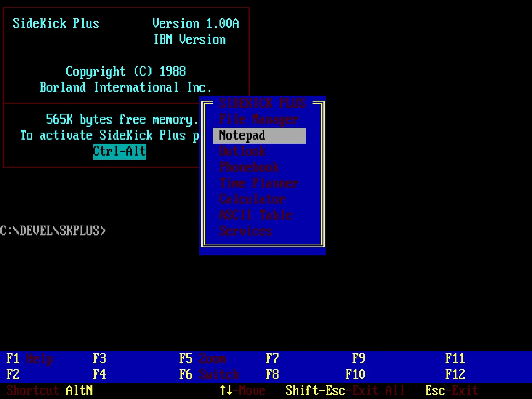Click the 'SideKick Plus' banner title
This screenshot has height=399, width=532.
coord(56,24)
